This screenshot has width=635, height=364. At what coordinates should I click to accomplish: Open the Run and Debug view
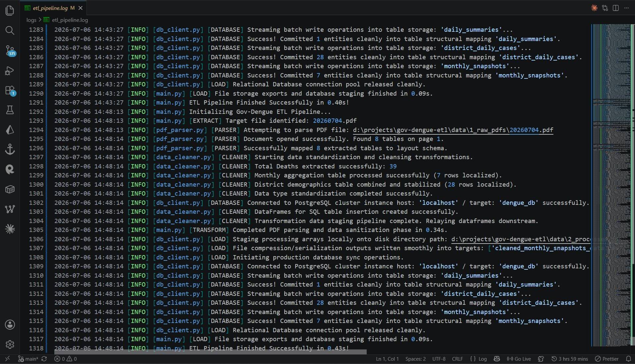10,70
